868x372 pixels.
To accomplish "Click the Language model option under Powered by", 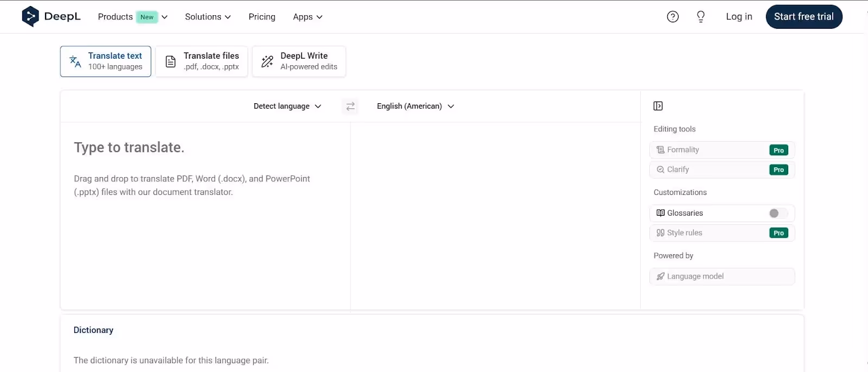I will click(x=722, y=276).
